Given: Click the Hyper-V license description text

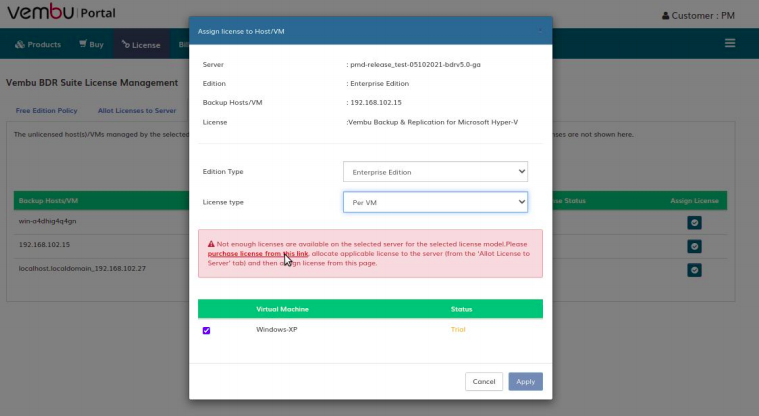Looking at the screenshot, I should pyautogui.click(x=433, y=122).
